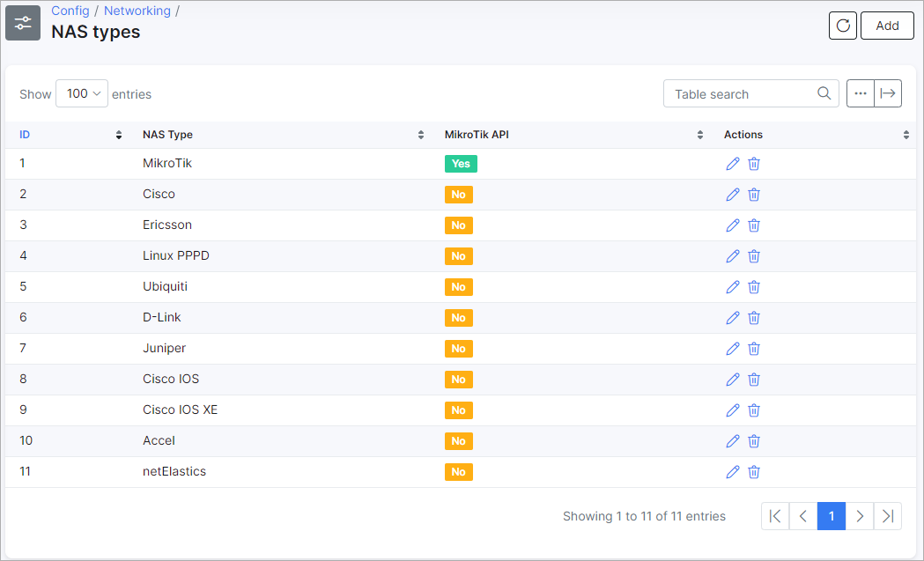The height and width of the screenshot is (561, 924).
Task: Edit the netElastics NAS type
Action: click(733, 471)
